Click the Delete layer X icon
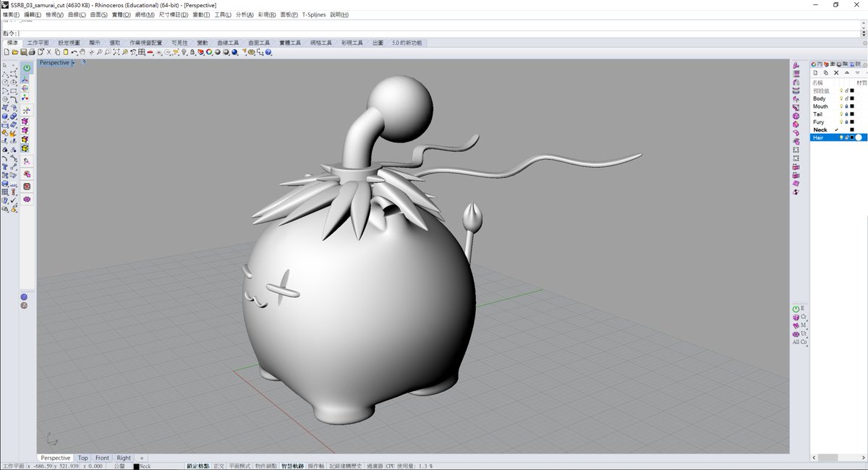 tap(836, 72)
